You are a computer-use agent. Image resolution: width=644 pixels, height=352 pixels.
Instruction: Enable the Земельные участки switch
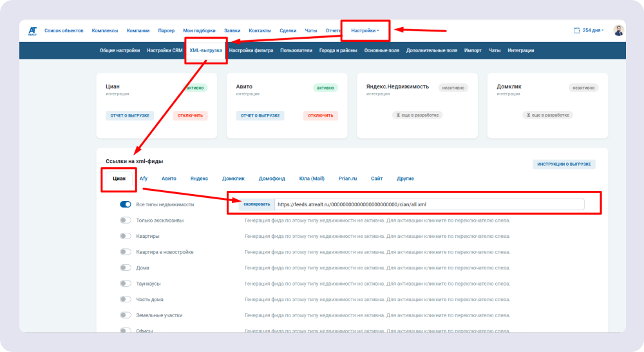[x=126, y=315]
